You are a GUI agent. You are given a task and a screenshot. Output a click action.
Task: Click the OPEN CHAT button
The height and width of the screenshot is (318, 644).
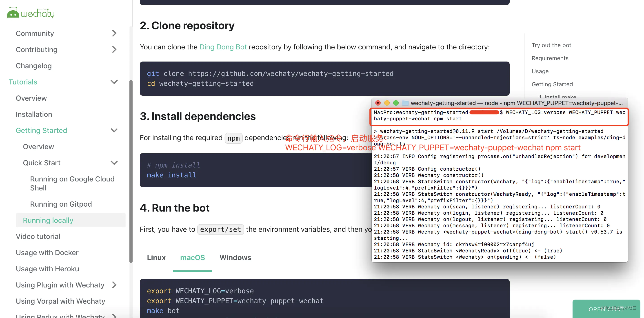(606, 309)
